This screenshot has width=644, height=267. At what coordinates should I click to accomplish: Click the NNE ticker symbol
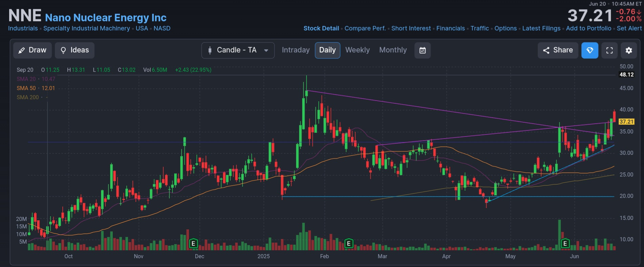pyautogui.click(x=25, y=16)
